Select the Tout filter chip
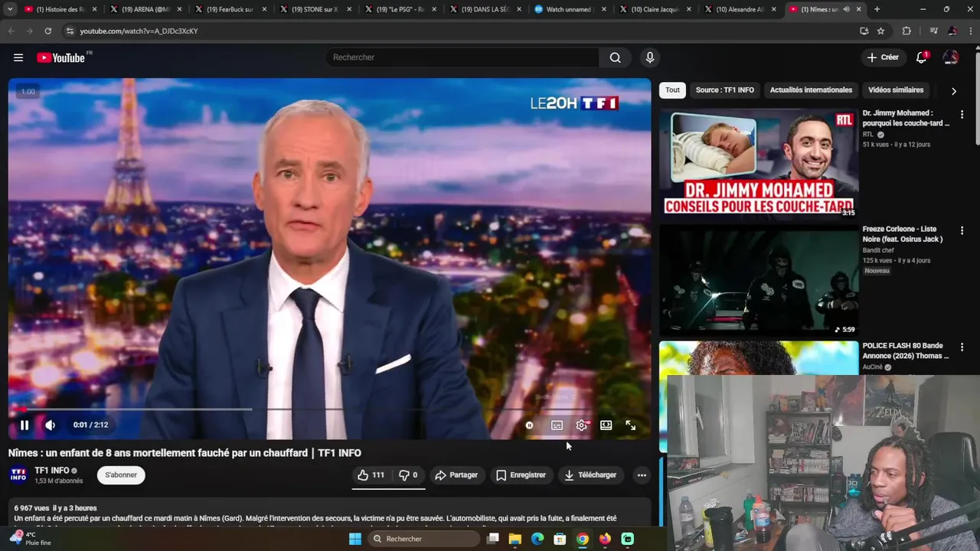 click(x=672, y=90)
